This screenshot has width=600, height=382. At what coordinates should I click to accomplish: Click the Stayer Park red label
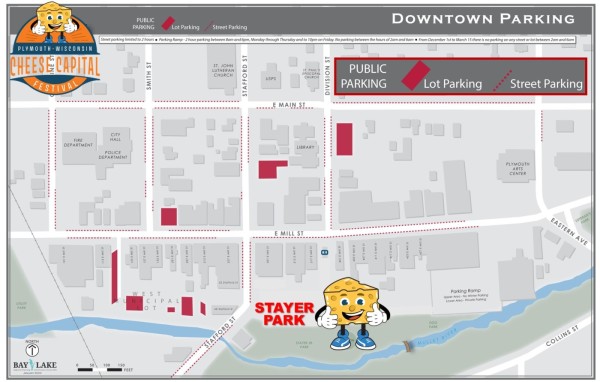pyautogui.click(x=284, y=314)
